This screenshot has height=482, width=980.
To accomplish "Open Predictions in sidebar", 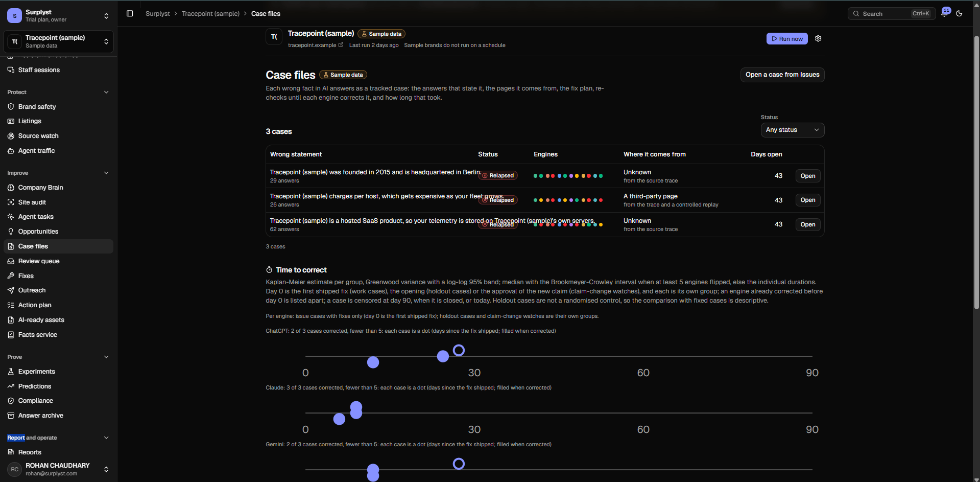I will [59, 386].
